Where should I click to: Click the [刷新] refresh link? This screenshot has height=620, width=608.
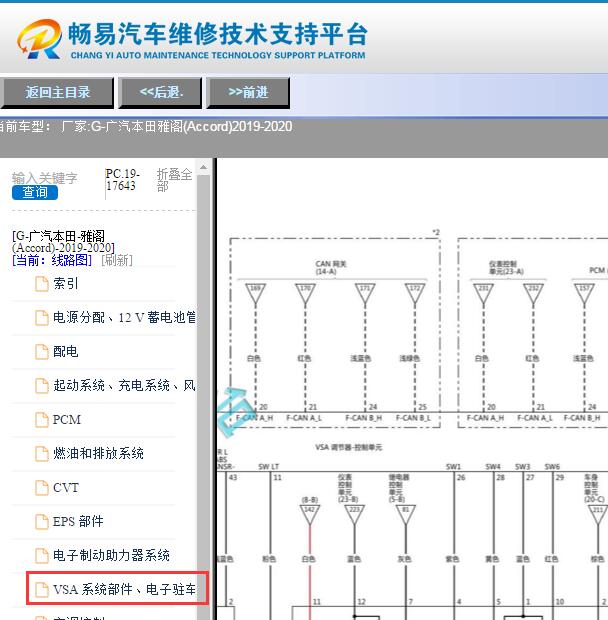tap(117, 260)
